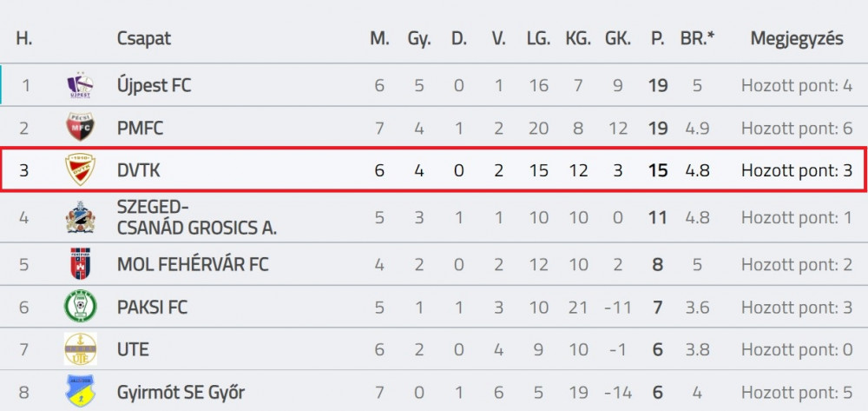This screenshot has width=868, height=411.
Task: Select the DVTK team name
Action: coord(138,170)
